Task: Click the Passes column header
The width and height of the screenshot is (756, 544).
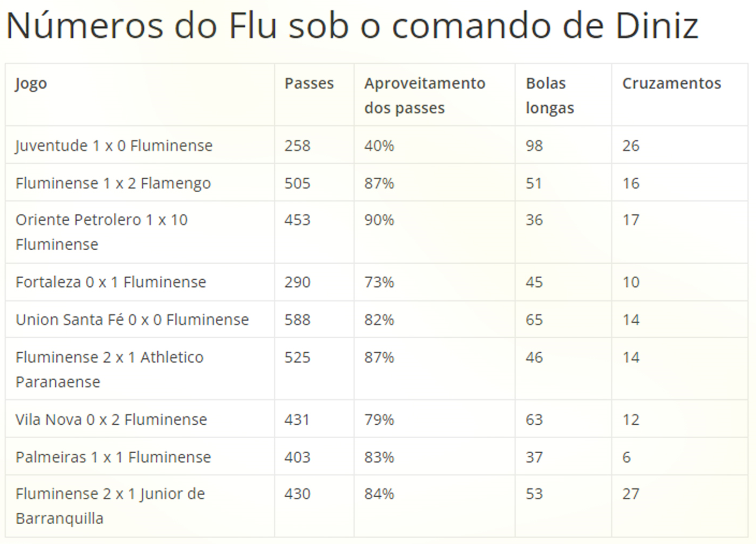Action: (x=309, y=83)
